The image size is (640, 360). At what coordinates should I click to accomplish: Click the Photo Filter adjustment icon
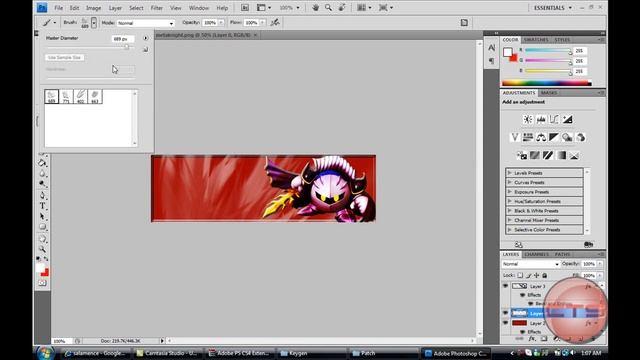tap(567, 137)
